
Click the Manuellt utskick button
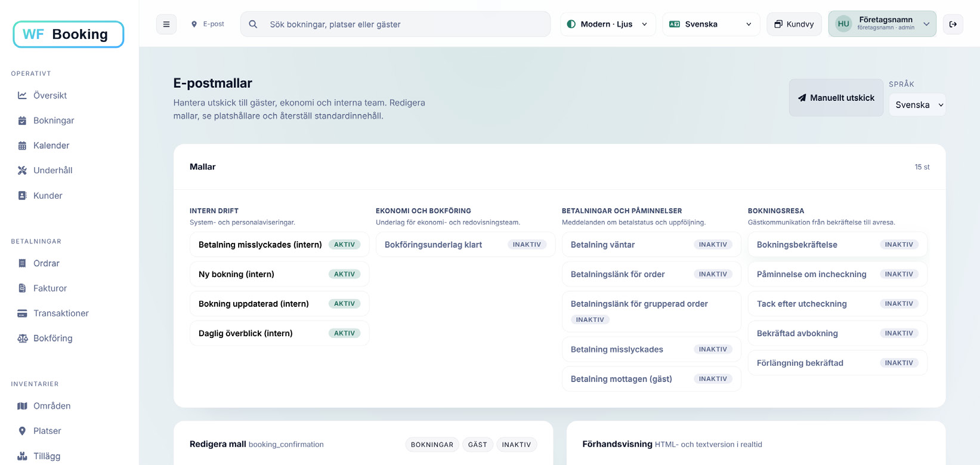point(836,98)
